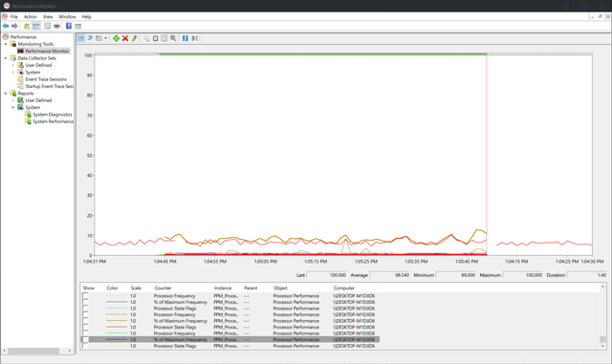This screenshot has height=364, width=612.
Task: Click the Average value field showing 98.540
Action: pyautogui.click(x=389, y=275)
